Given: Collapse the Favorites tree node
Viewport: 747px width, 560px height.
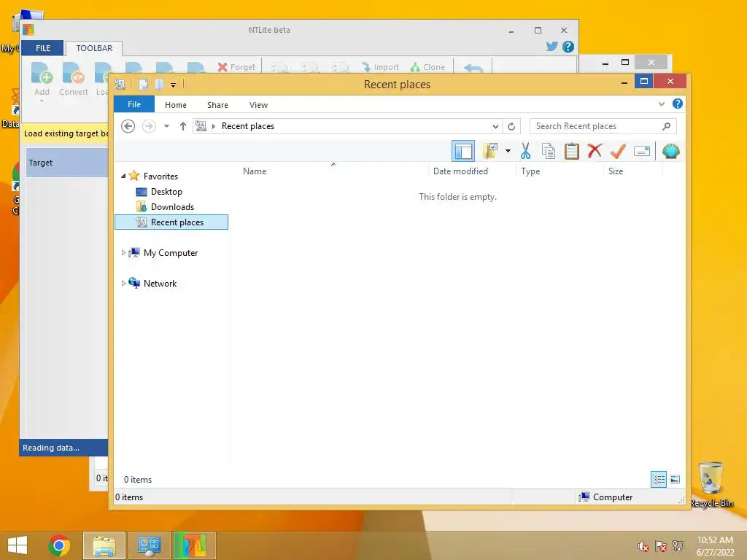Looking at the screenshot, I should (x=123, y=176).
